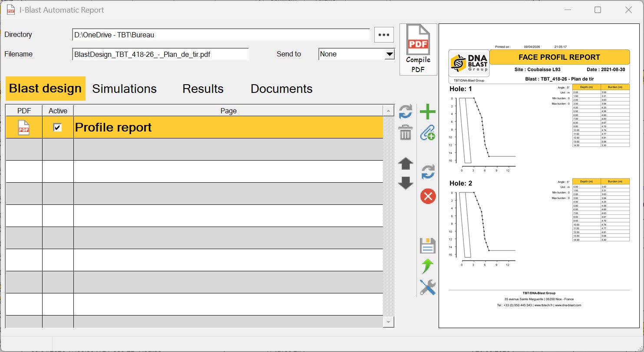Cancel with the red X icon
This screenshot has width=644, height=352.
[427, 196]
